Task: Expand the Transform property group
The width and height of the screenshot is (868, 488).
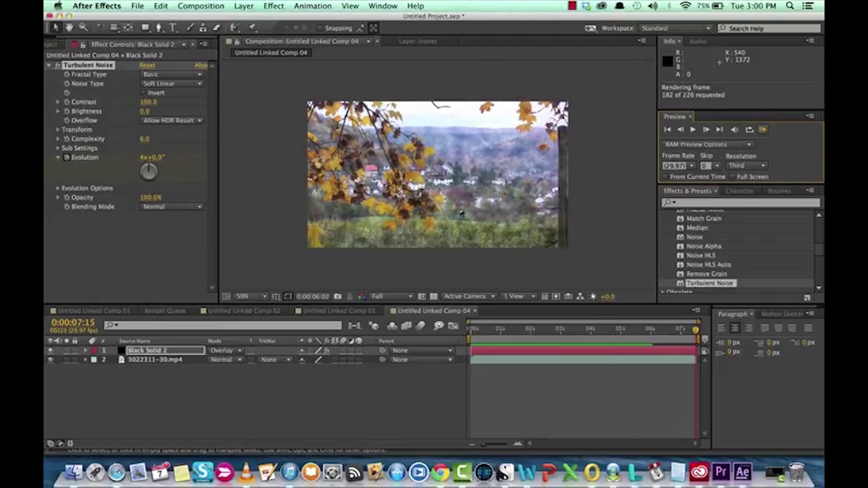Action: [x=58, y=129]
